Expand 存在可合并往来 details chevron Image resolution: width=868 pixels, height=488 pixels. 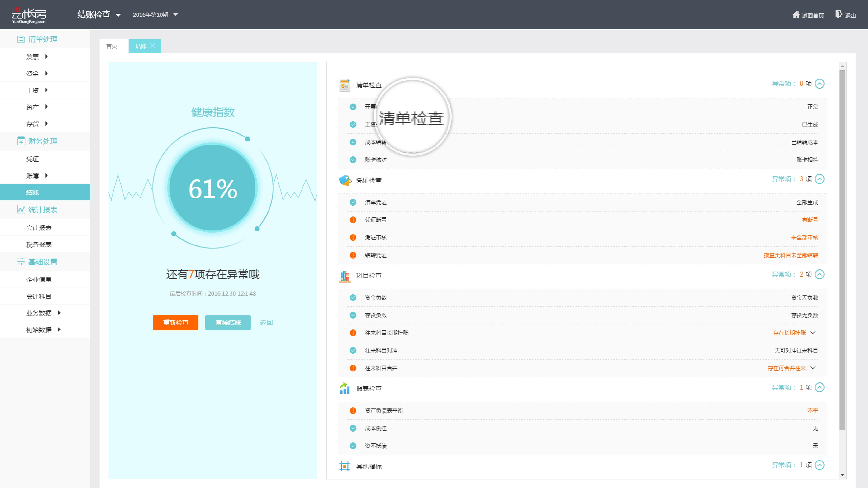tap(813, 368)
